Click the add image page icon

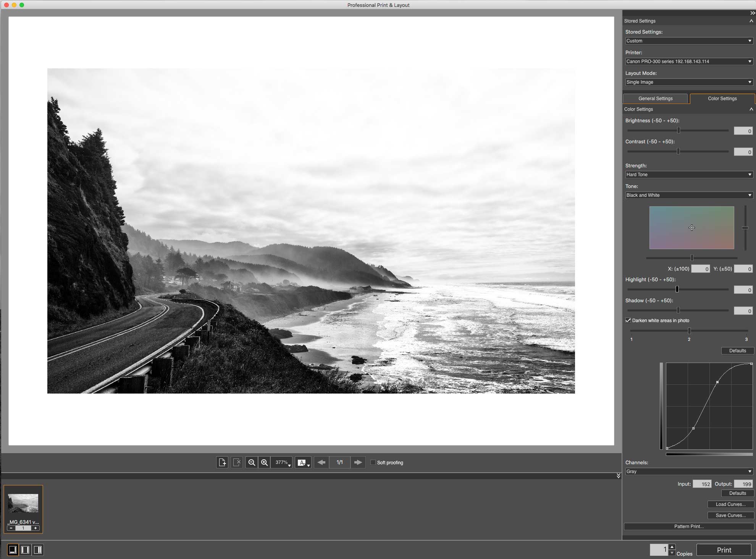pyautogui.click(x=222, y=462)
